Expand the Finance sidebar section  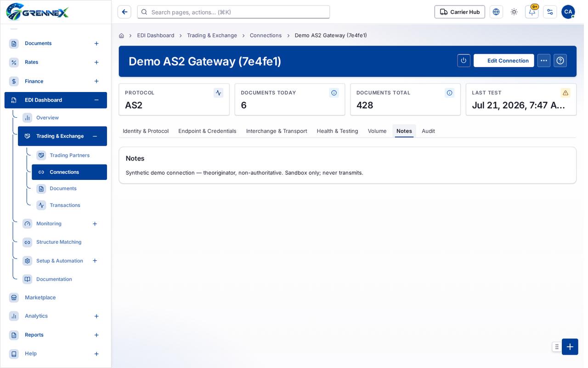pos(96,81)
